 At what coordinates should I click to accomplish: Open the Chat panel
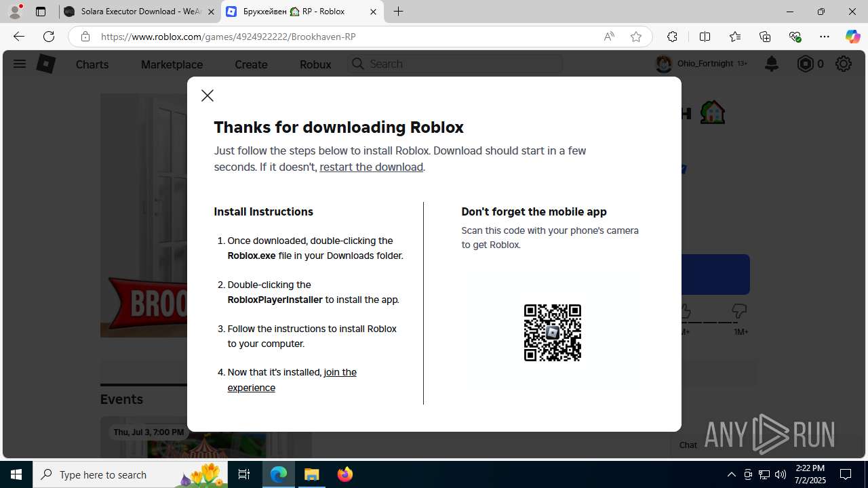coord(688,445)
